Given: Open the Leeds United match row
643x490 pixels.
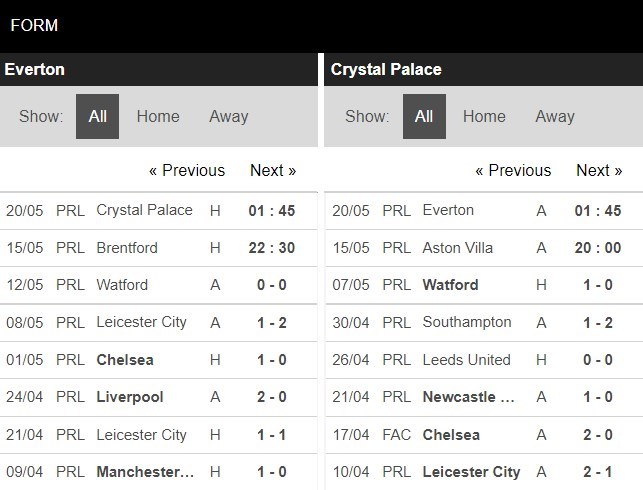Looking at the screenshot, I should tap(466, 359).
